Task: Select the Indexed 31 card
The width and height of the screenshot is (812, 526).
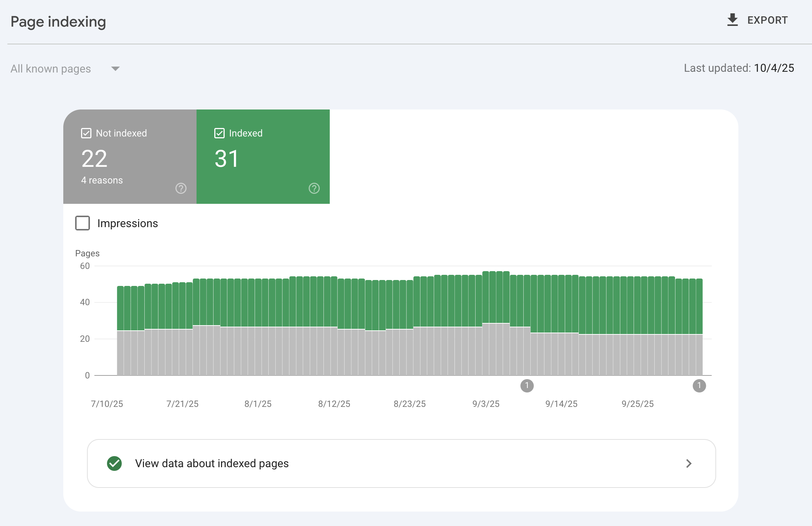Action: [x=263, y=159]
